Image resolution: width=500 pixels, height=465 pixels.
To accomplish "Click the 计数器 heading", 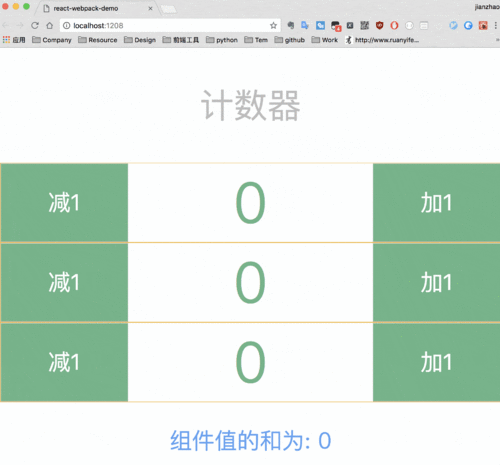I will pos(251,106).
